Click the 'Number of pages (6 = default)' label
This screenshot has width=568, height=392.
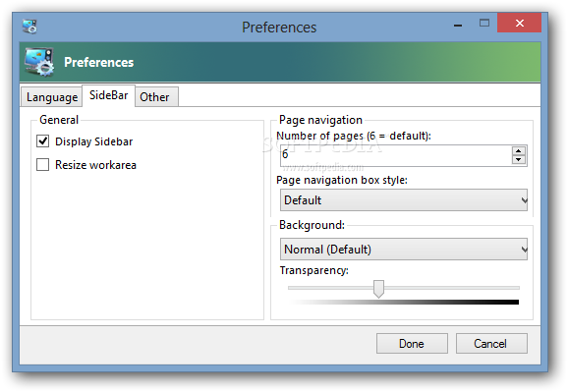pos(354,136)
